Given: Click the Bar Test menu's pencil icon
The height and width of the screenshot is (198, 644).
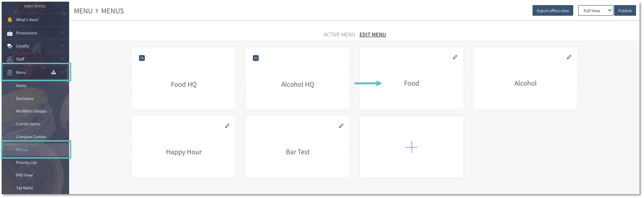Looking at the screenshot, I should pos(341,126).
